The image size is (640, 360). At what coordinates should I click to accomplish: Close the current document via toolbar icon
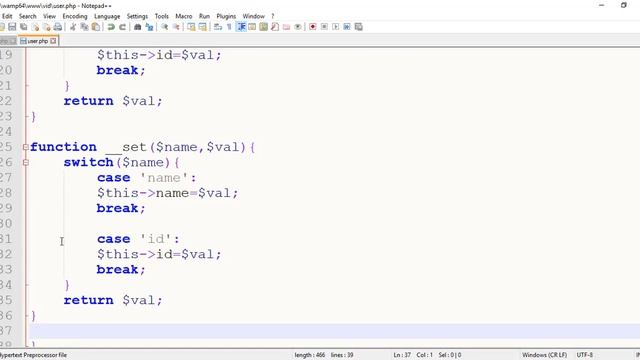(x=35, y=27)
